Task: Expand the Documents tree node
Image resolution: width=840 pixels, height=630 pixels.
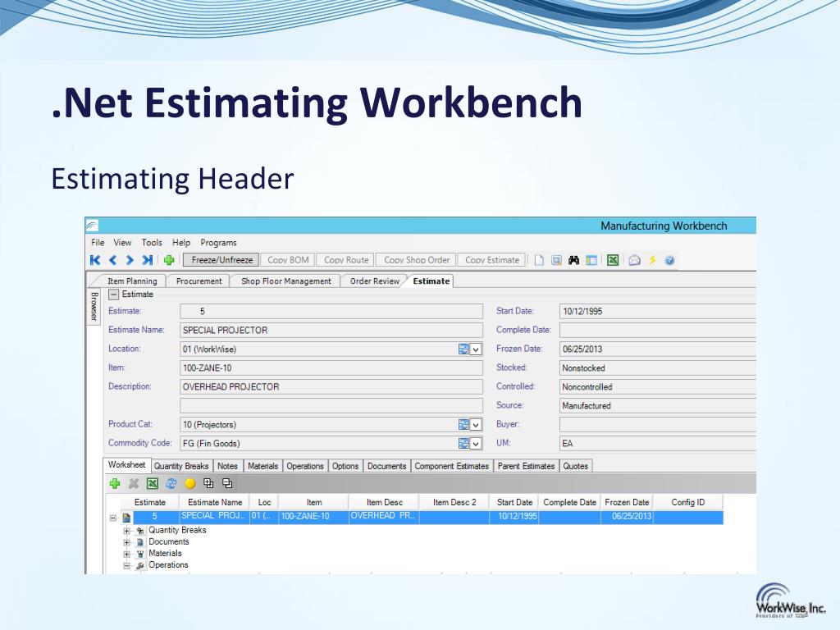Action: (126, 543)
